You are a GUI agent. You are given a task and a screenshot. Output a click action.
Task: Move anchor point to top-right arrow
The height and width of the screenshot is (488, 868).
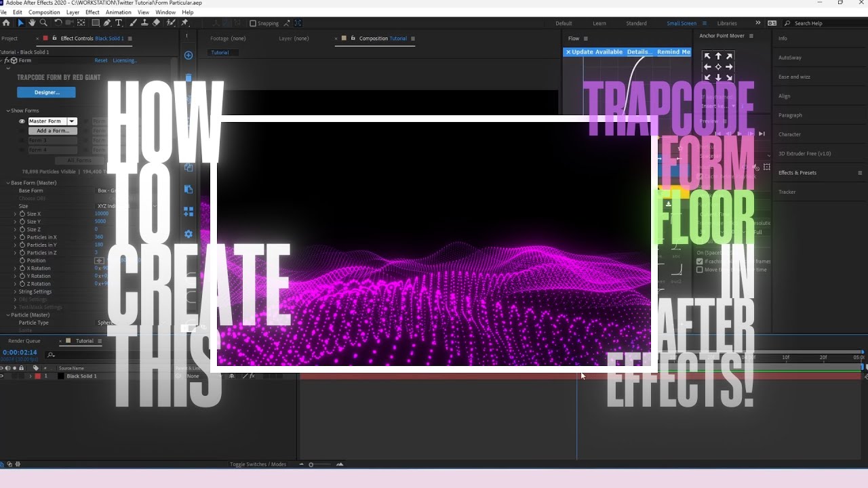click(x=729, y=56)
